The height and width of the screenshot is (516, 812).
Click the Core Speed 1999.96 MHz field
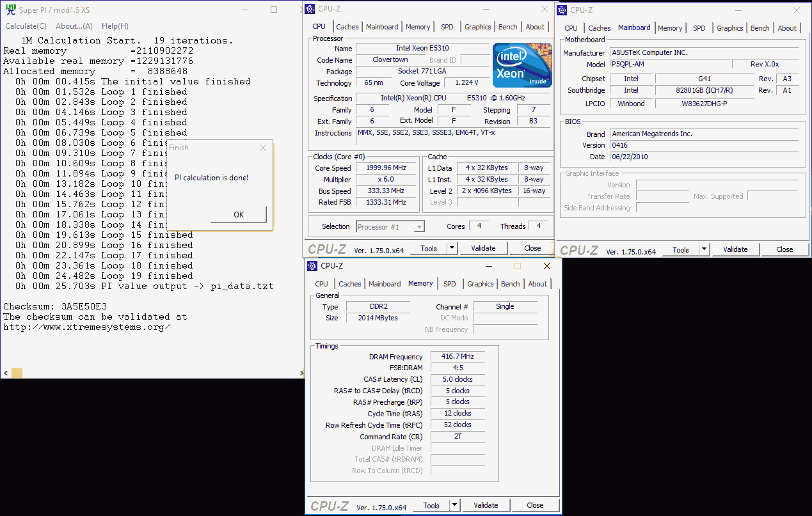pyautogui.click(x=386, y=168)
